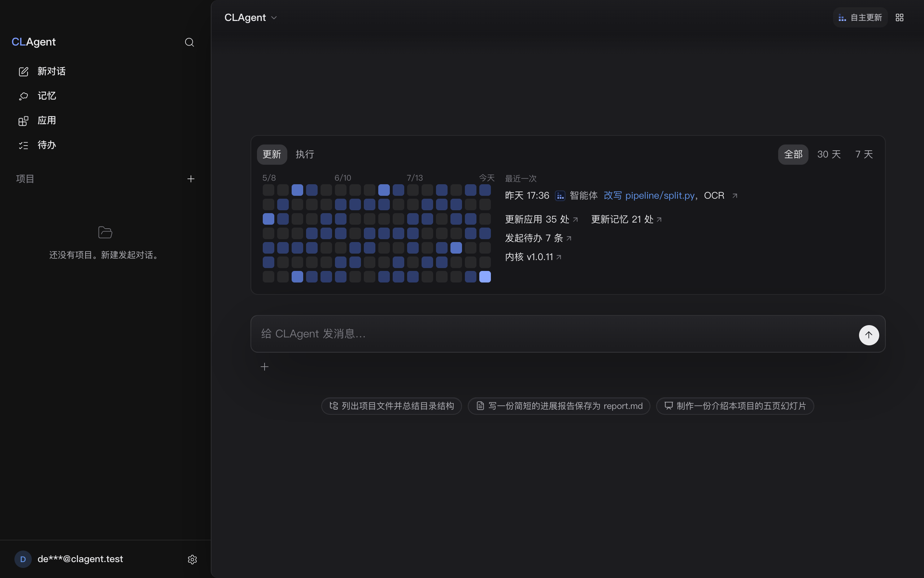Click the brightest heatmap cell for today
The height and width of the screenshot is (578, 924).
coord(485,277)
